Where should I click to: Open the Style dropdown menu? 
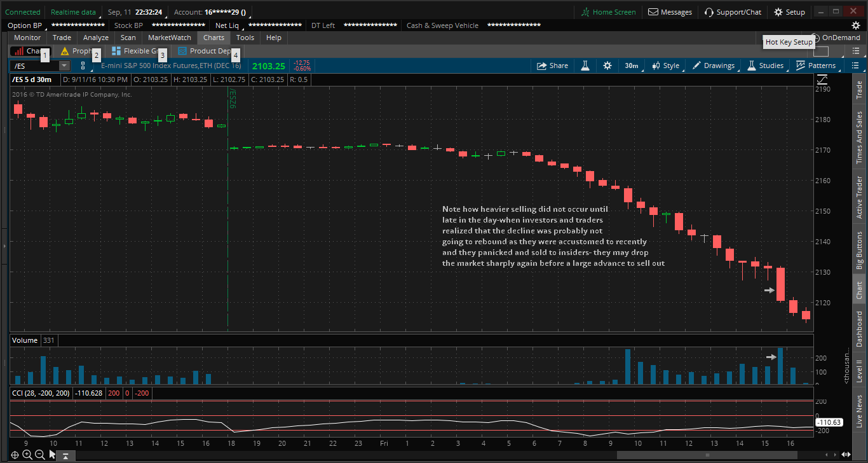[x=667, y=66]
